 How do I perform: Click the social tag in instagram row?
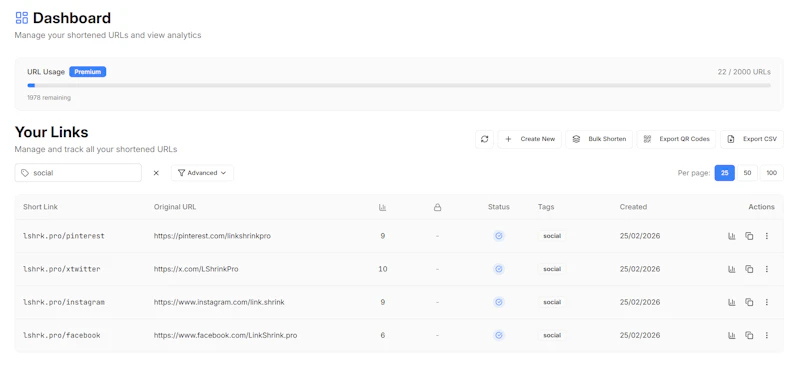(552, 302)
